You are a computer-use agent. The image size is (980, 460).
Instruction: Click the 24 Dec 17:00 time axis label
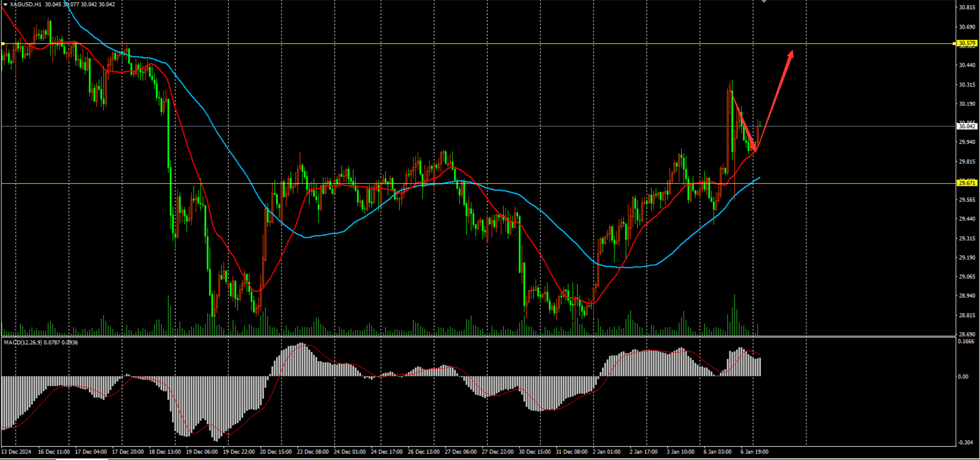coord(386,452)
